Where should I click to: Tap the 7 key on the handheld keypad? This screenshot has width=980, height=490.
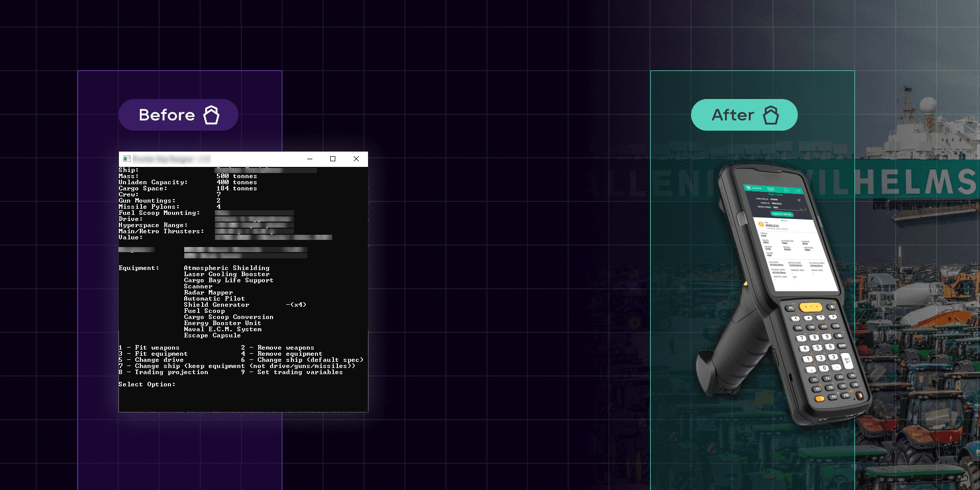[801, 338]
